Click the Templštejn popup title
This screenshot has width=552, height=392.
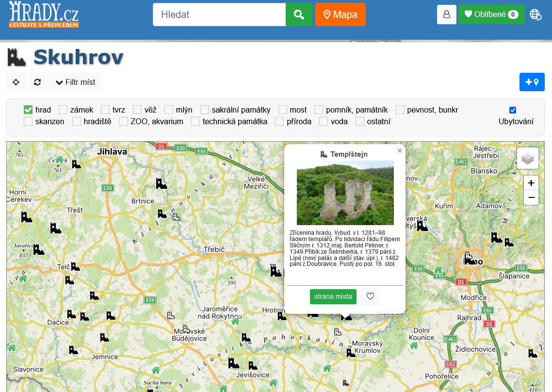point(349,154)
